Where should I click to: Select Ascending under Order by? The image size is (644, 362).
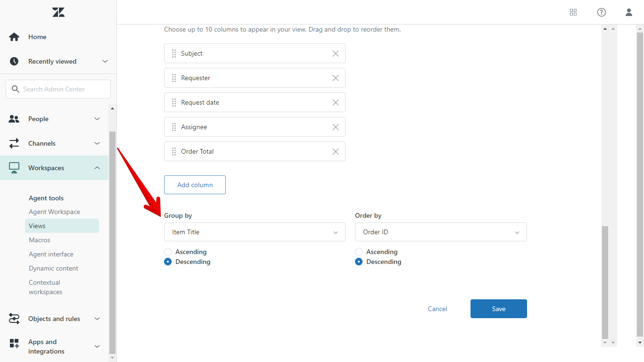[359, 252]
